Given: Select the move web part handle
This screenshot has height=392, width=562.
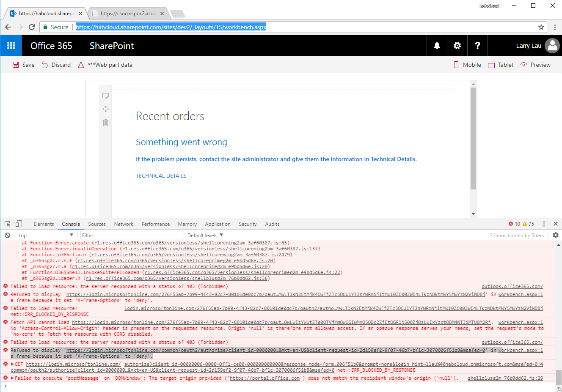Looking at the screenshot, I should point(105,109).
